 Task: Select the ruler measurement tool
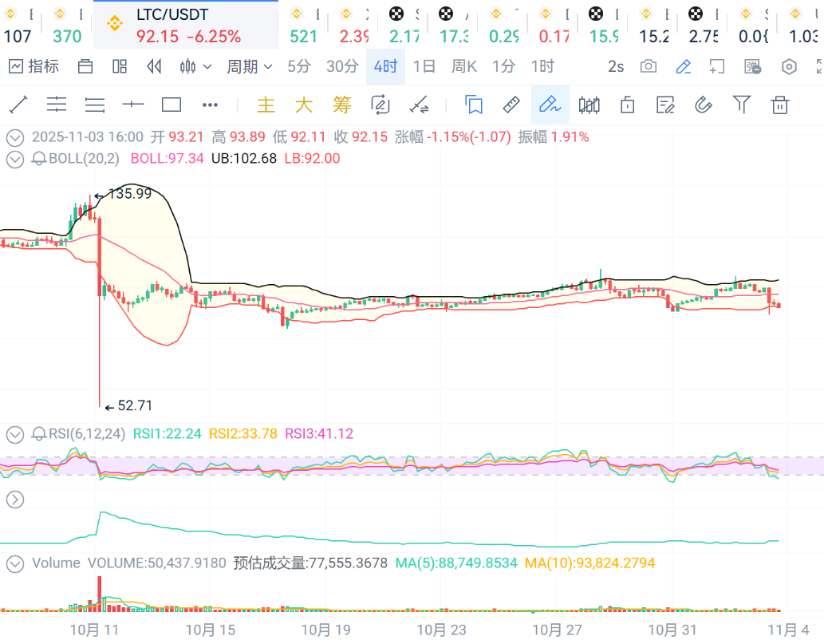[511, 105]
